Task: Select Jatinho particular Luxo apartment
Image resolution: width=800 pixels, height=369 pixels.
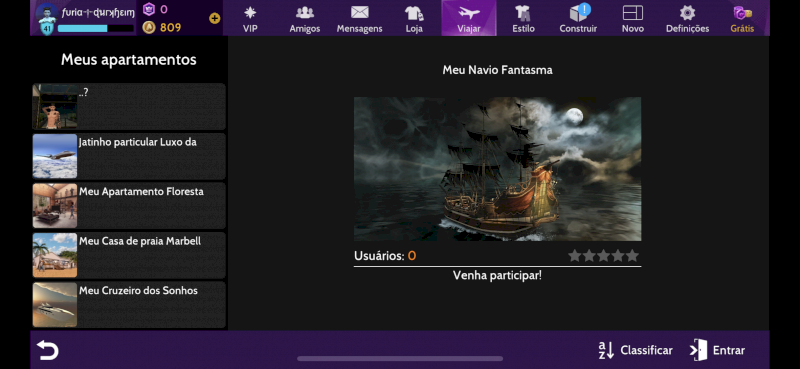Action: pyautogui.click(x=129, y=156)
